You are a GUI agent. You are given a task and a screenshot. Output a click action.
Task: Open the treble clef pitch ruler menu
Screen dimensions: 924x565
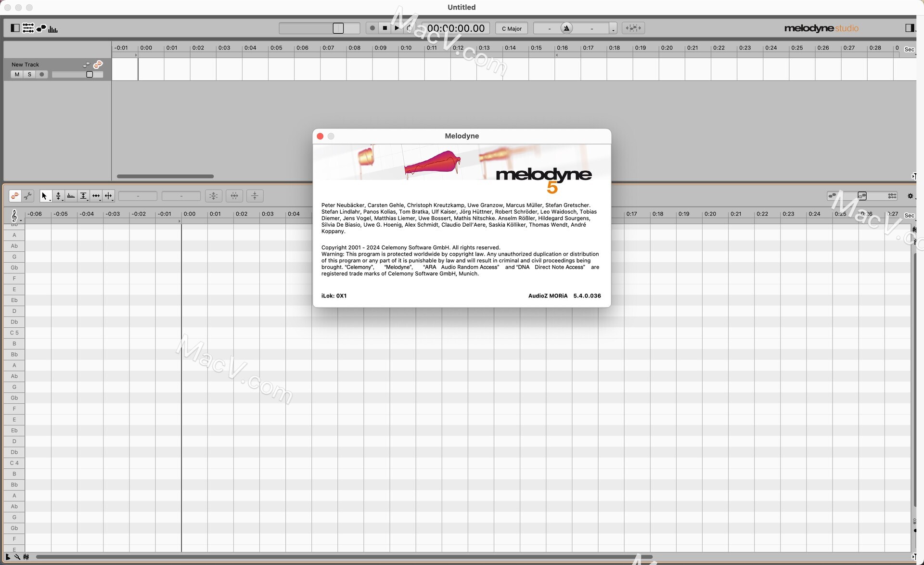tap(14, 216)
